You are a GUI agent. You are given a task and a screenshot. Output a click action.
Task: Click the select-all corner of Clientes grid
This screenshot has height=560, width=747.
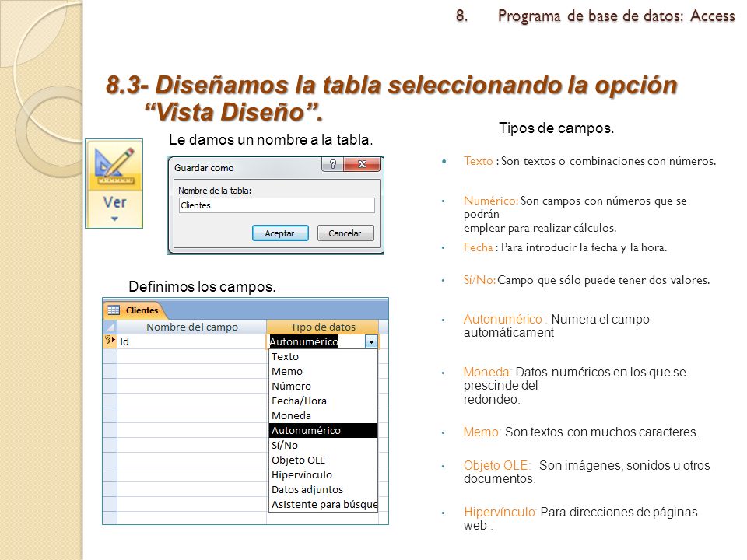point(110,327)
